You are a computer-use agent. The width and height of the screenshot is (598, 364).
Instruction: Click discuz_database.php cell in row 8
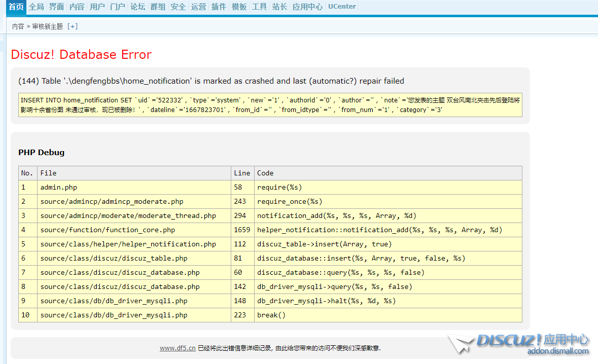(x=134, y=286)
